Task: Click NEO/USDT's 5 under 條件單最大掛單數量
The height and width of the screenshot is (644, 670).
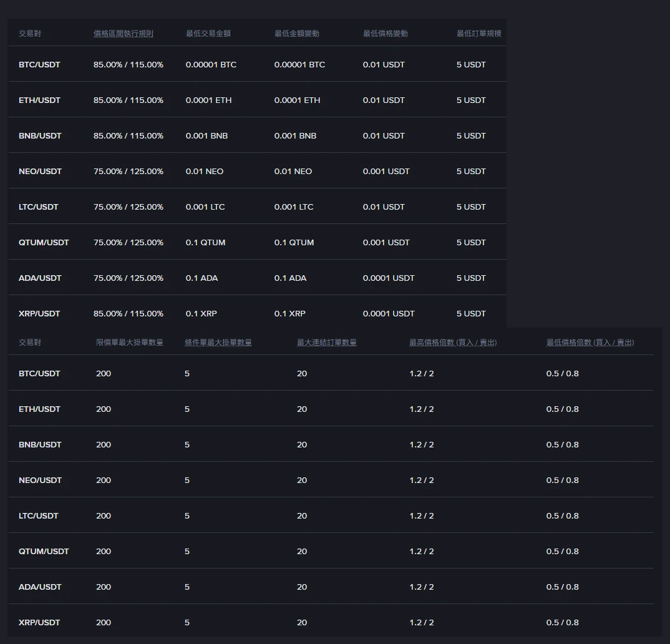Action: [x=187, y=480]
